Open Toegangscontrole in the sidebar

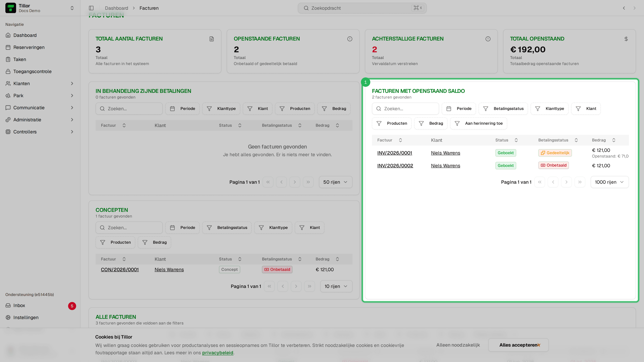[x=32, y=71]
